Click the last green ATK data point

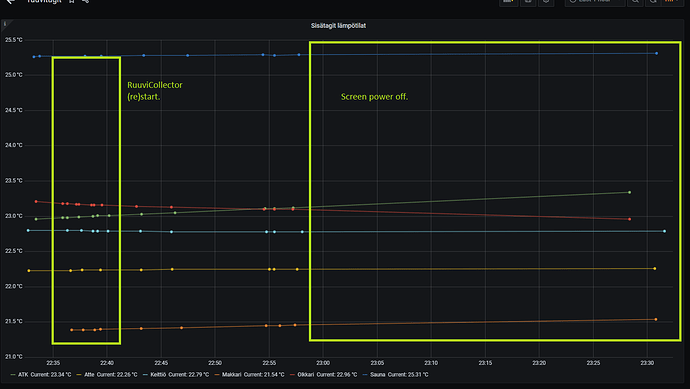pos(629,192)
